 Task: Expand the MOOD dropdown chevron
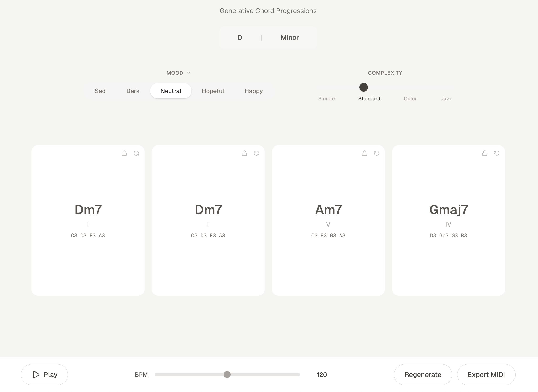pyautogui.click(x=189, y=73)
